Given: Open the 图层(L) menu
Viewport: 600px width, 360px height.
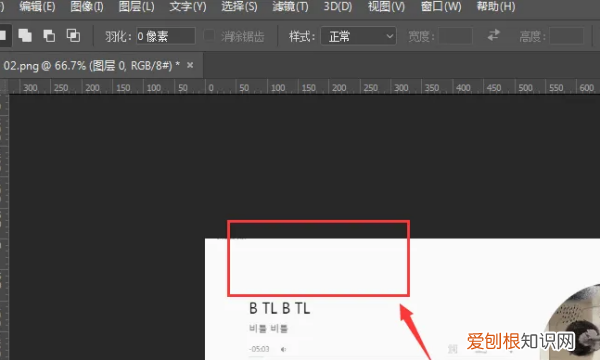Looking at the screenshot, I should click(x=137, y=7).
